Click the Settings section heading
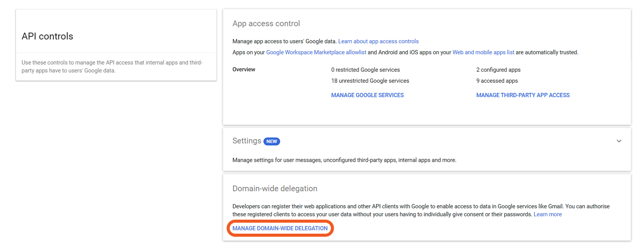This screenshot has height=250, width=644. point(246,141)
